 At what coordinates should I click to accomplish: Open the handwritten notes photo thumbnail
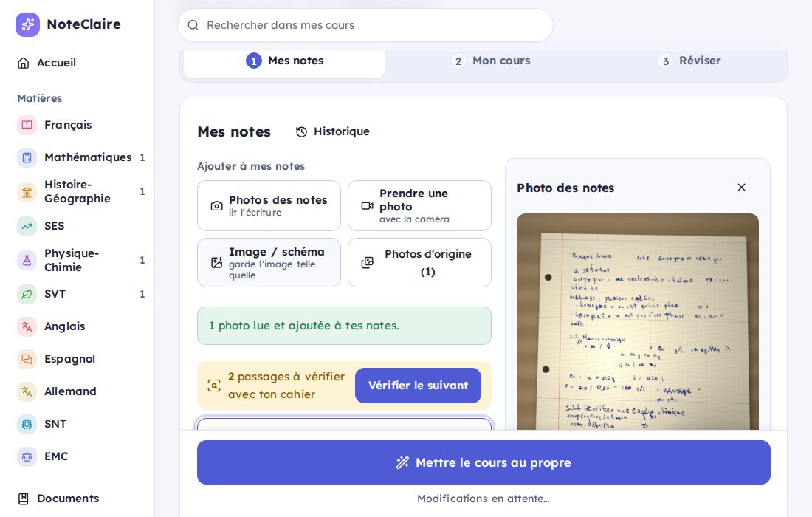[x=638, y=322]
